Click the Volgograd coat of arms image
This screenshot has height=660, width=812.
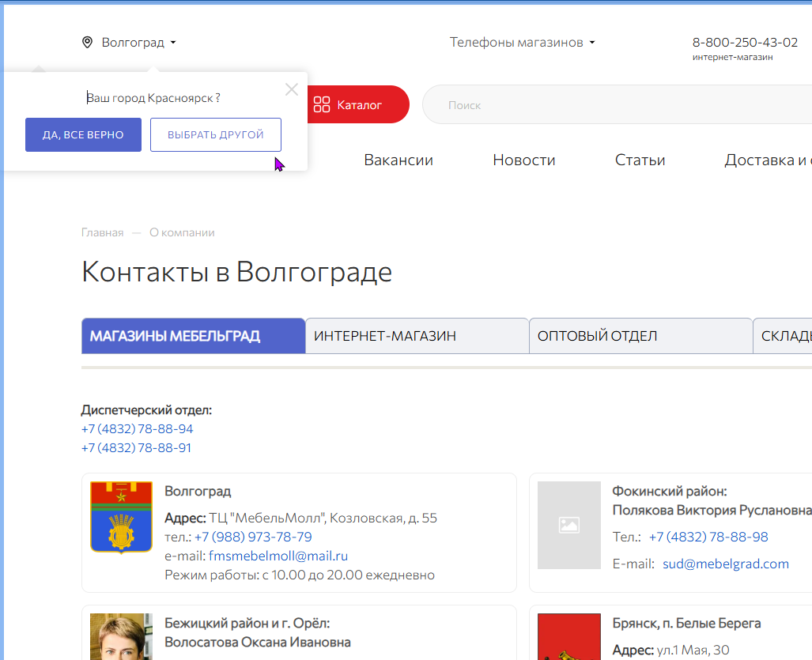[x=121, y=518]
